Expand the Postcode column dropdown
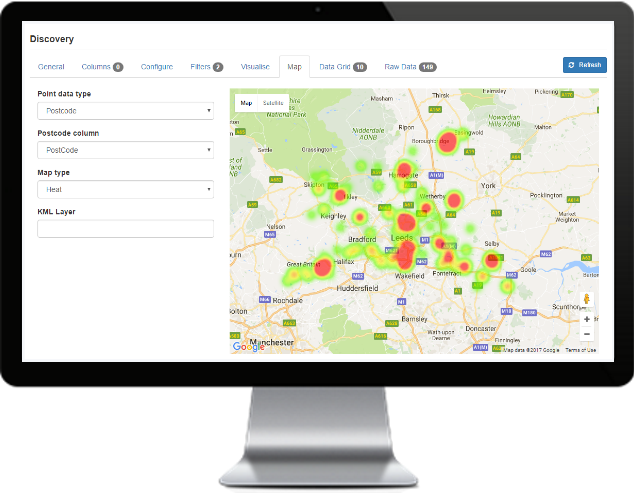636x493 pixels. [125, 150]
